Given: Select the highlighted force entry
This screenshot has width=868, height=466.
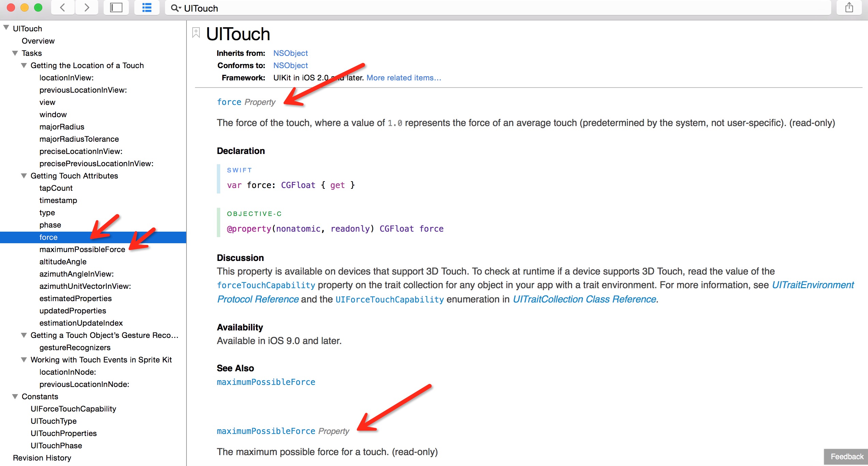Looking at the screenshot, I should [93, 237].
